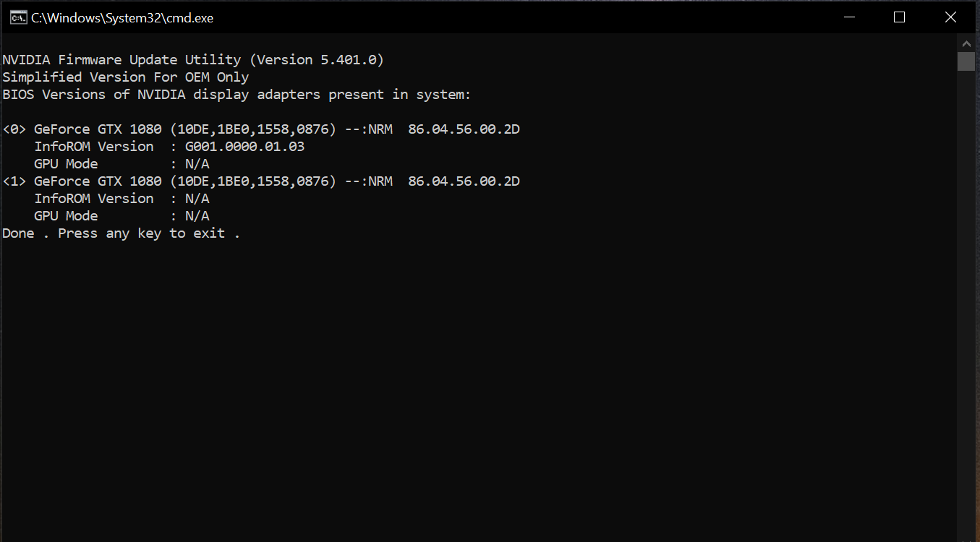This screenshot has height=542, width=980.
Task: Click the <1> GeForce GTX 1080 adapter entry
Action: [261, 181]
